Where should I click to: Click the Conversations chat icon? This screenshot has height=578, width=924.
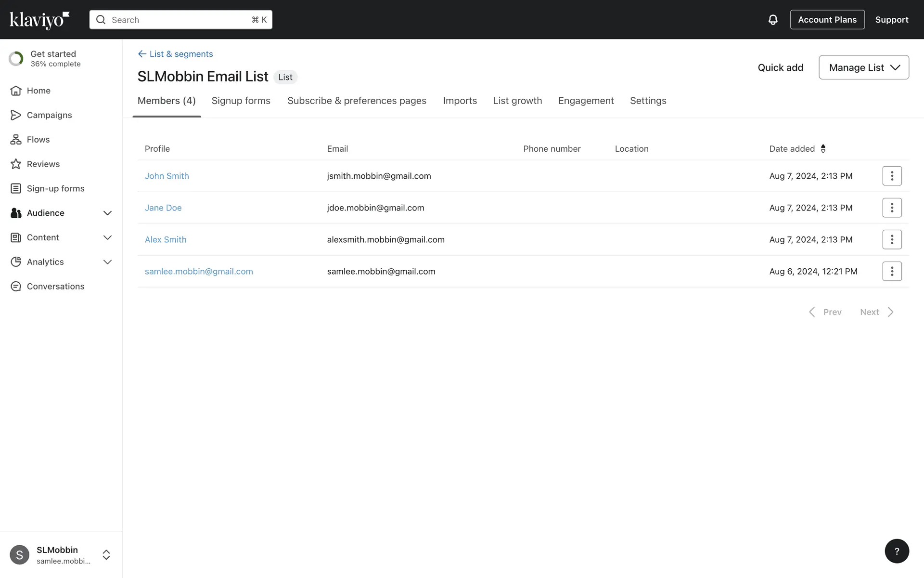click(16, 287)
